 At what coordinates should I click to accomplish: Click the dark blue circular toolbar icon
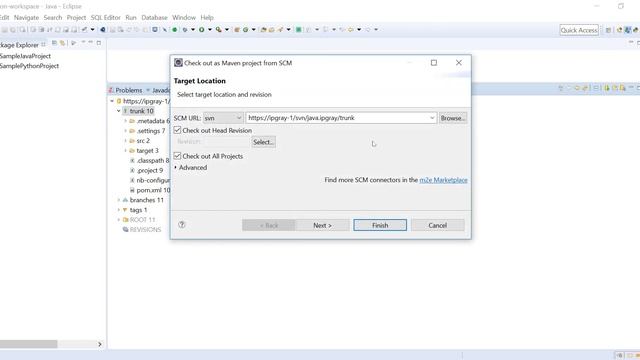point(103,29)
